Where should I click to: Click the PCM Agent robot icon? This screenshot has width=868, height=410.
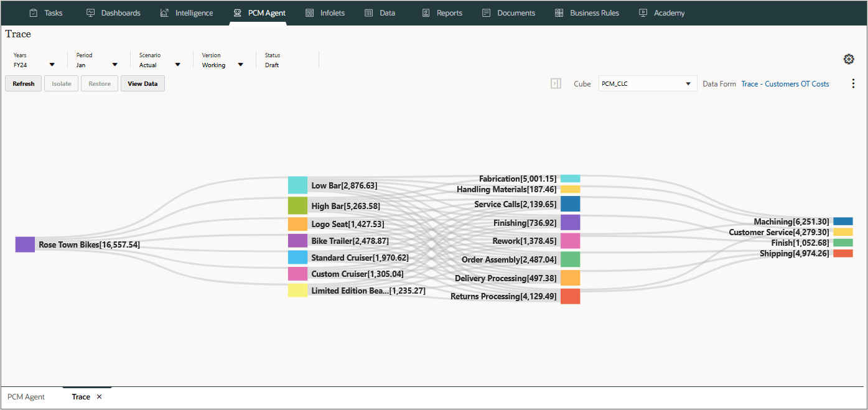pyautogui.click(x=237, y=12)
